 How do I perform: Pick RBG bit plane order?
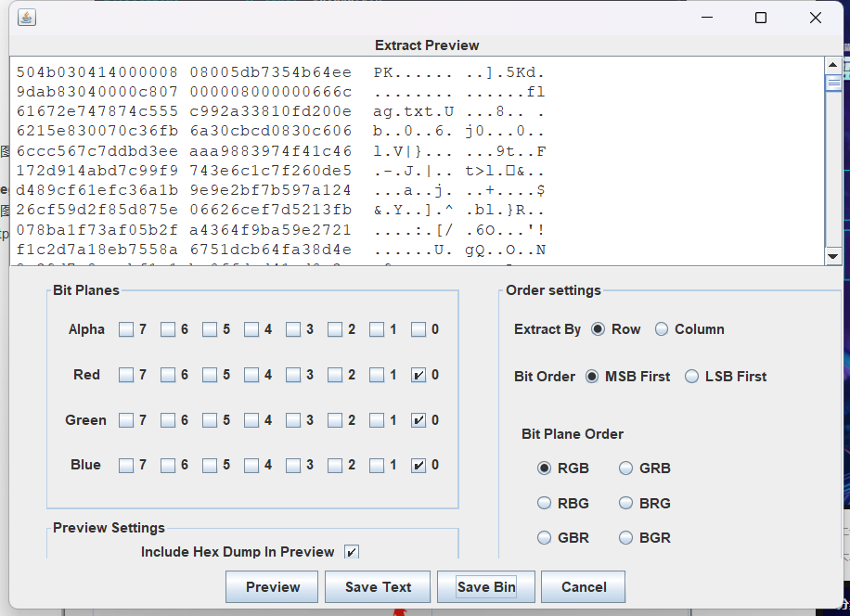pos(545,504)
